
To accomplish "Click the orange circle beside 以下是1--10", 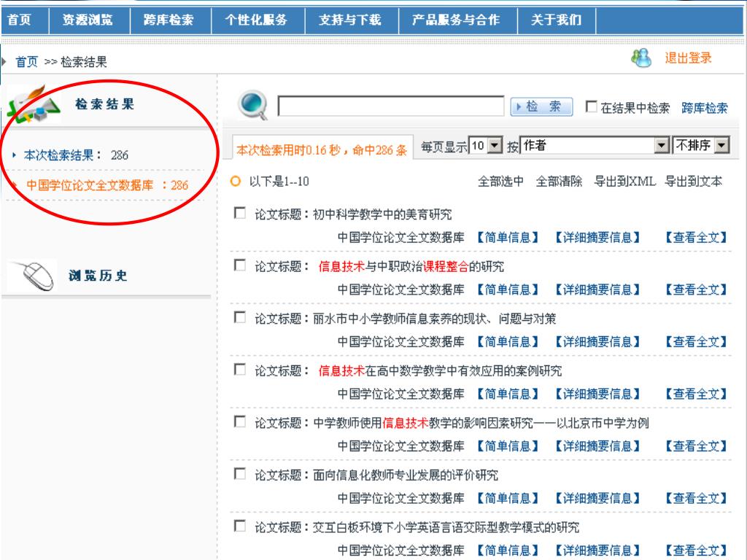I will (x=236, y=181).
